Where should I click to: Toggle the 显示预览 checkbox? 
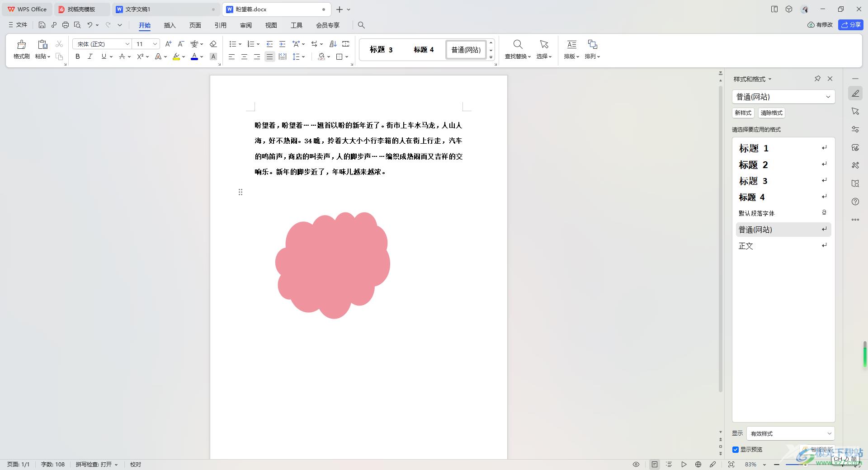coord(736,449)
